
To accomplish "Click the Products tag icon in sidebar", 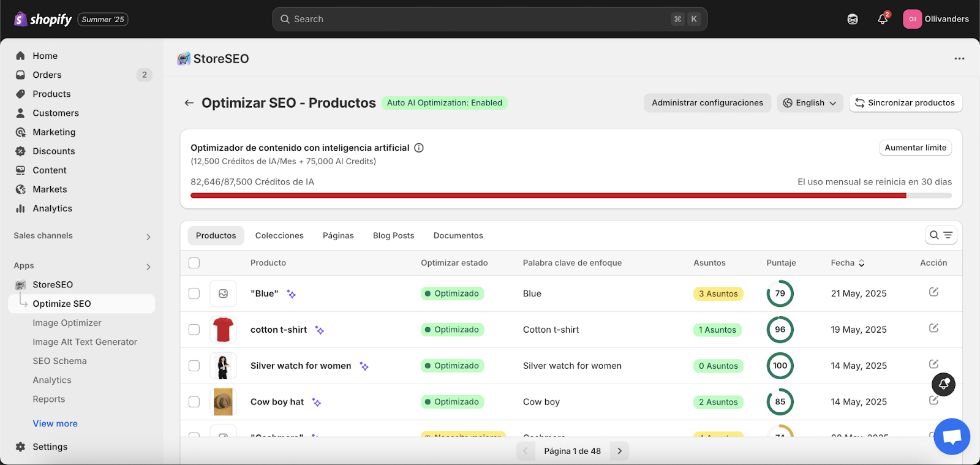I will [x=20, y=94].
